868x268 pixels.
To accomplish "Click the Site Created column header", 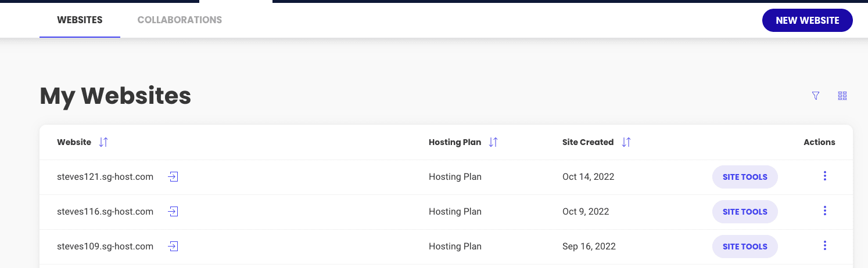I will pyautogui.click(x=588, y=142).
